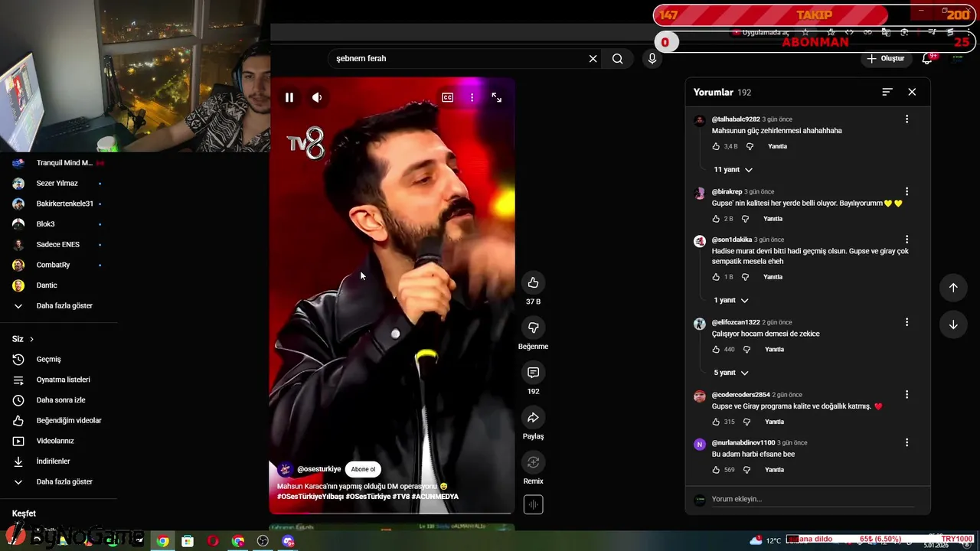Go to previous Short with up arrow
The height and width of the screenshot is (551, 980).
(953, 288)
